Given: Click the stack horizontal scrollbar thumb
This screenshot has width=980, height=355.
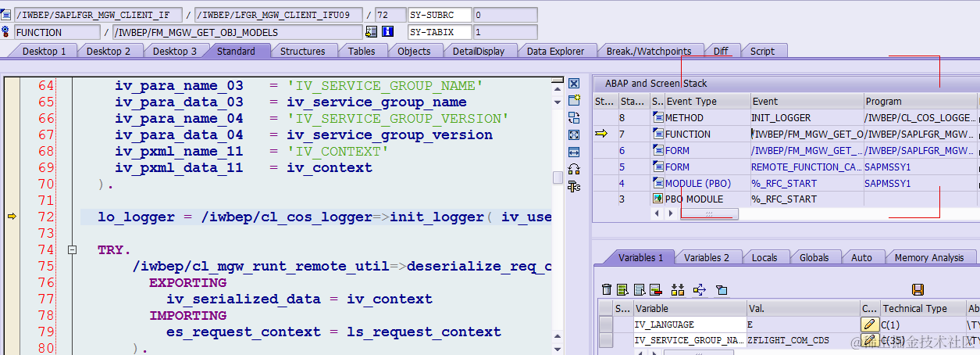Looking at the screenshot, I should (x=708, y=213).
